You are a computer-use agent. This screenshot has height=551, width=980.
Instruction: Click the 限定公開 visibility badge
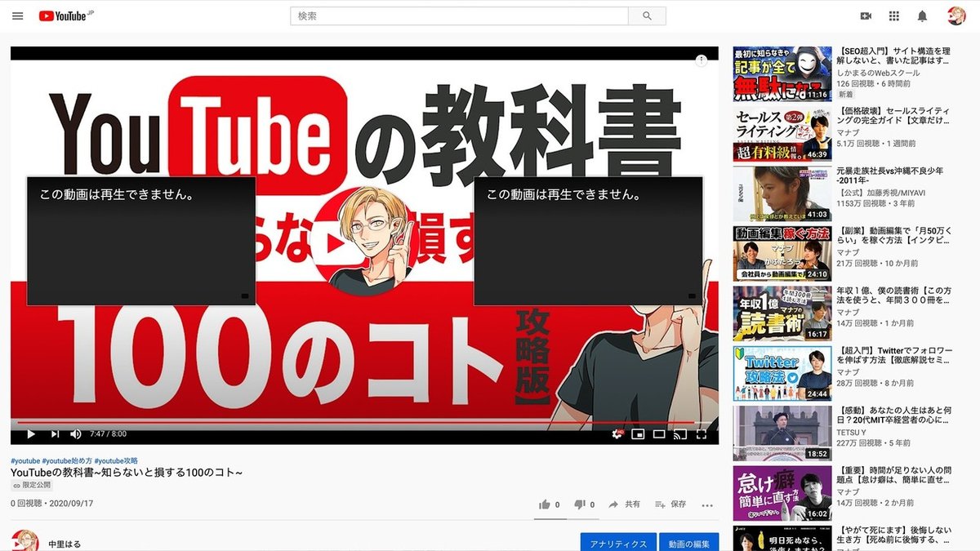pyautogui.click(x=31, y=485)
